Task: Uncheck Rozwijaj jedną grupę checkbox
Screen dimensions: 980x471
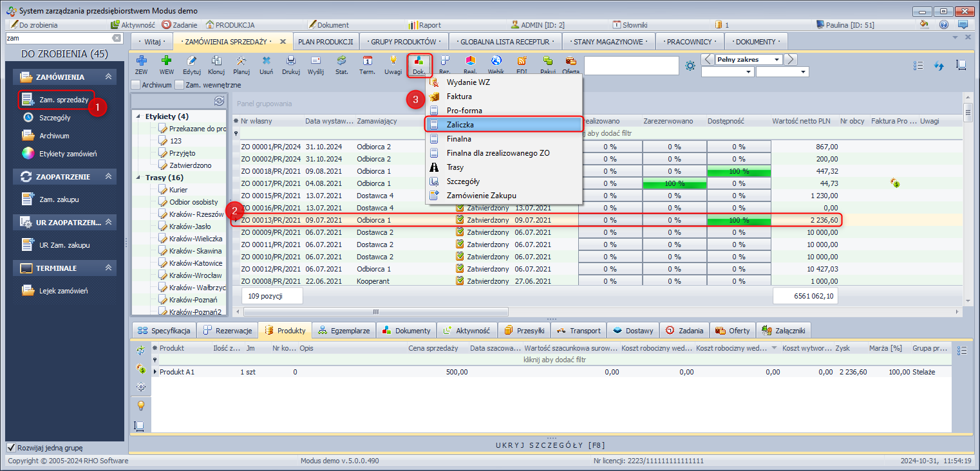Action: click(x=11, y=448)
